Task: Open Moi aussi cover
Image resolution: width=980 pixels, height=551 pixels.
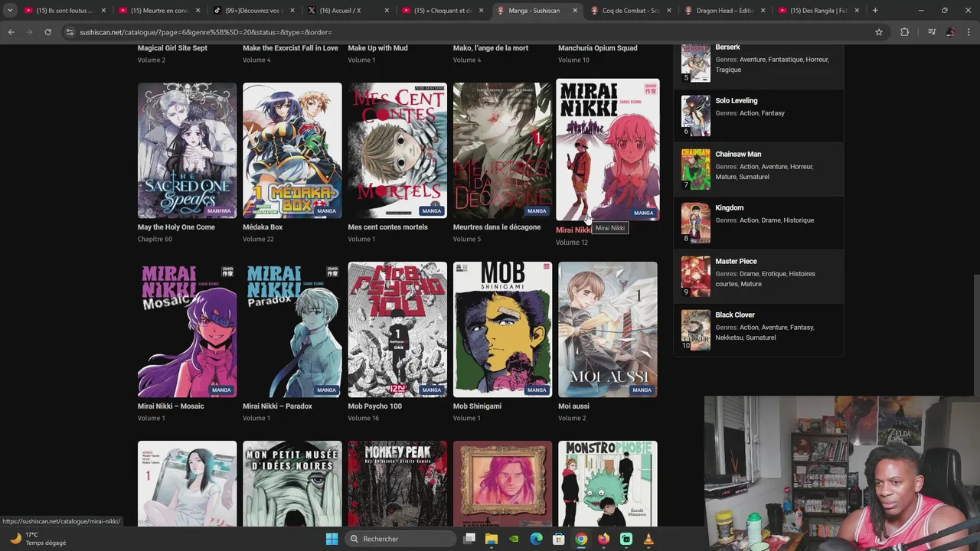Action: coord(607,330)
